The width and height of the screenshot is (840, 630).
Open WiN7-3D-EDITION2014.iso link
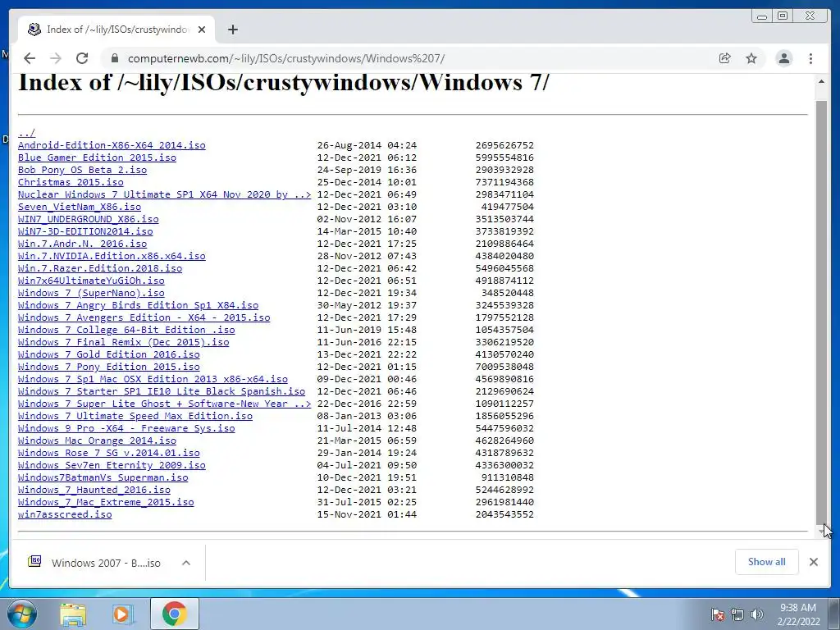(85, 231)
